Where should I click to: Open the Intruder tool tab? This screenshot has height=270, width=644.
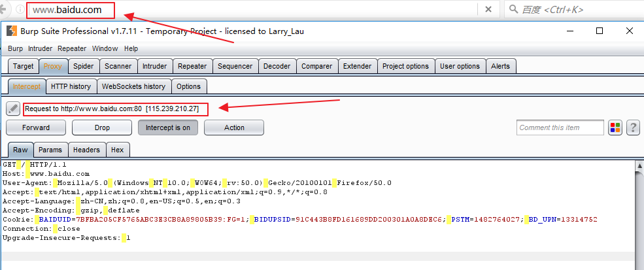[155, 66]
